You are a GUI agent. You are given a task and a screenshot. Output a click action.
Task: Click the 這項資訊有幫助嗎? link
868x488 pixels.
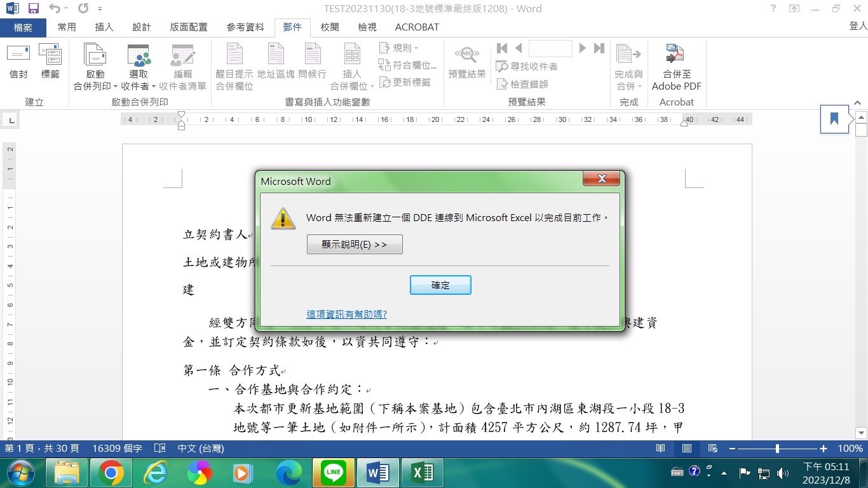pos(346,315)
